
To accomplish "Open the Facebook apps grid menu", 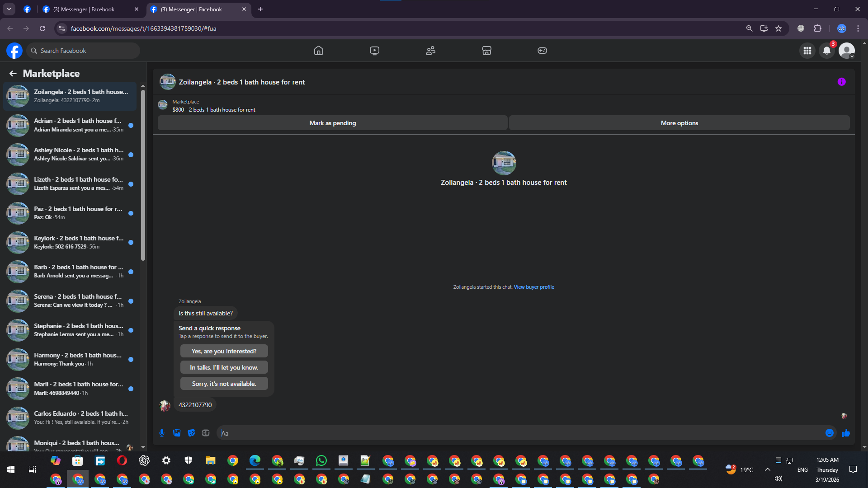I will [x=807, y=51].
